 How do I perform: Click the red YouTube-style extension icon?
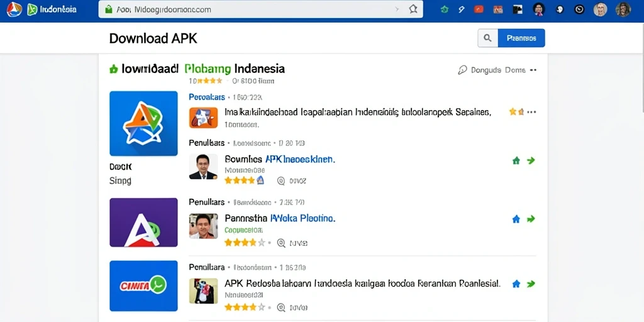pyautogui.click(x=479, y=9)
